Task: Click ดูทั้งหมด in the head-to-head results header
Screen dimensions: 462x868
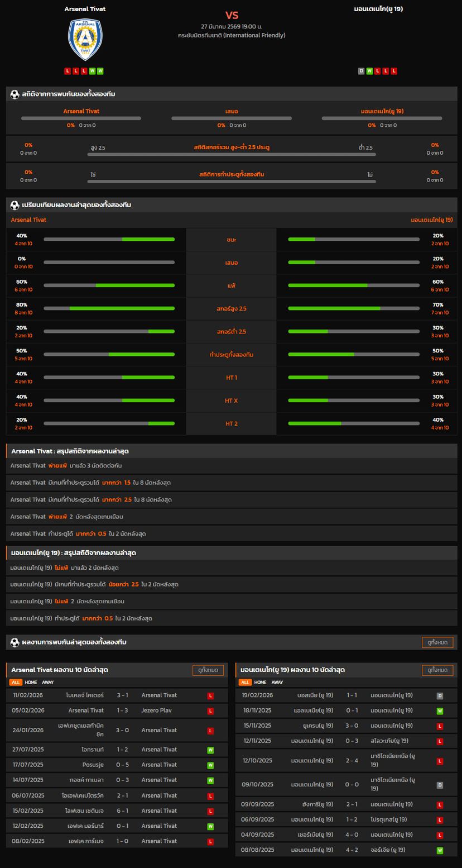Action: click(x=437, y=642)
